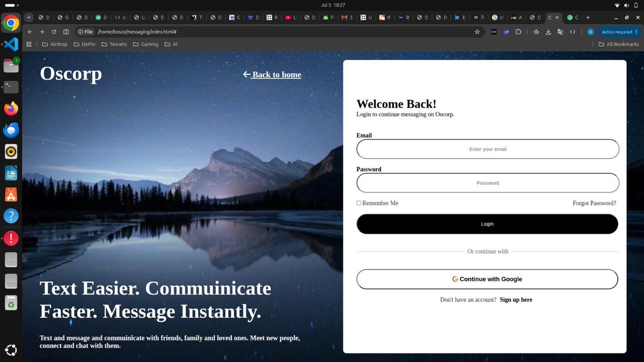Open the profile avatar B
Screen dimensions: 644x362
coord(590,32)
